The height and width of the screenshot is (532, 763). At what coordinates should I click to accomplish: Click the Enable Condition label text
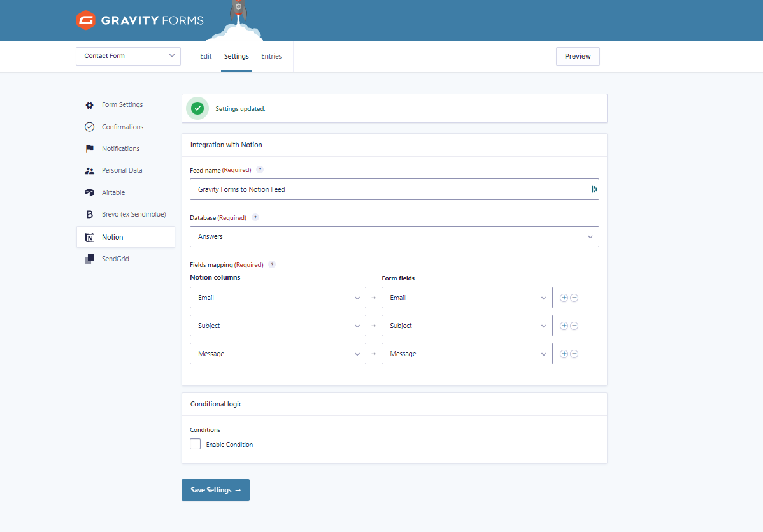pyautogui.click(x=230, y=444)
